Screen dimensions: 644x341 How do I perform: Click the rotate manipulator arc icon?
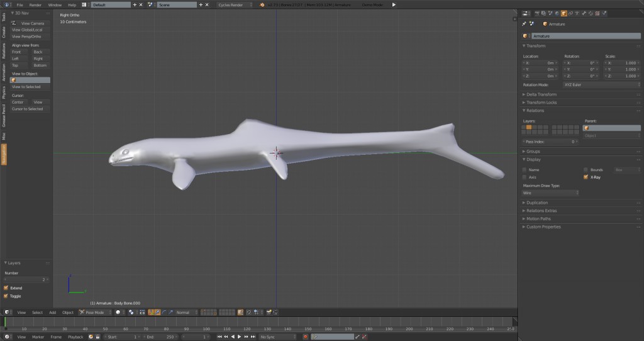pyautogui.click(x=164, y=312)
